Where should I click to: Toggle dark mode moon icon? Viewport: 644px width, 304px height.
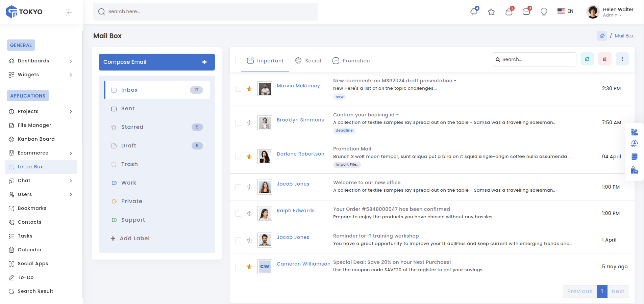[x=544, y=12]
